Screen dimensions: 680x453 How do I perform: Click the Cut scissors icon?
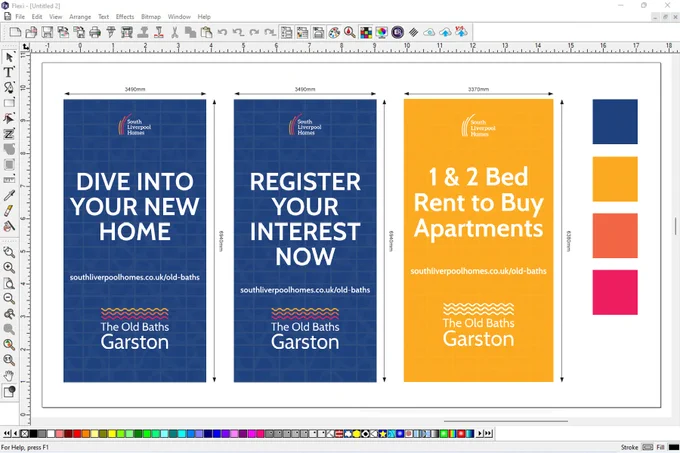175,32
